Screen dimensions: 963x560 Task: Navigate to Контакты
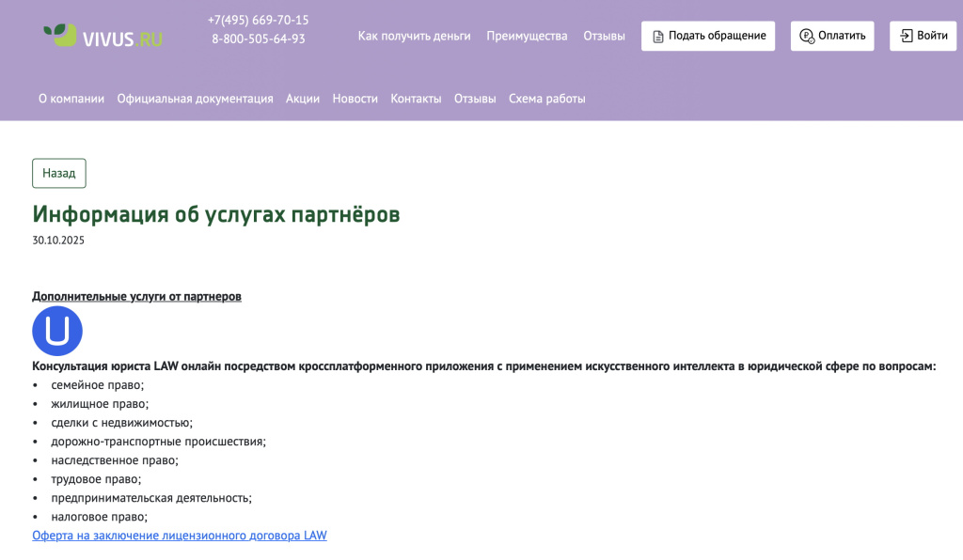tap(415, 98)
